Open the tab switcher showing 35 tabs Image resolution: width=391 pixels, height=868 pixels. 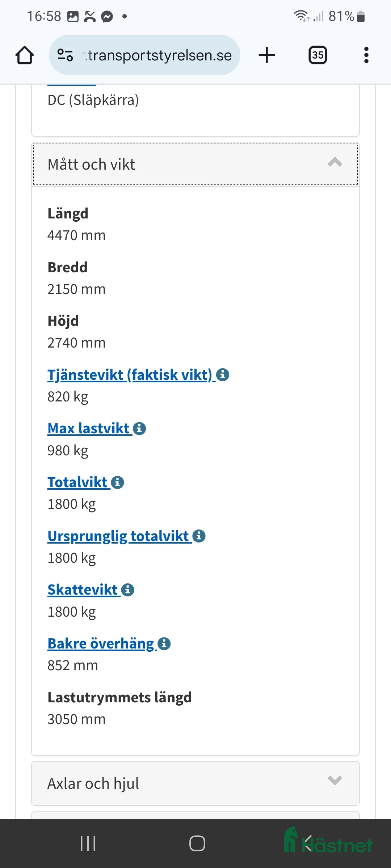(x=318, y=55)
